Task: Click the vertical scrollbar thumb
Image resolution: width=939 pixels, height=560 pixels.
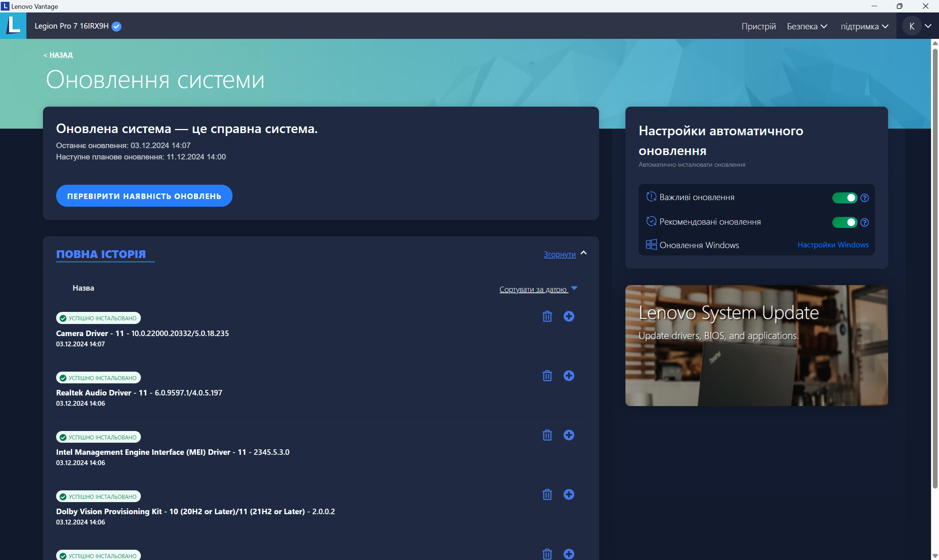Action: point(935,268)
